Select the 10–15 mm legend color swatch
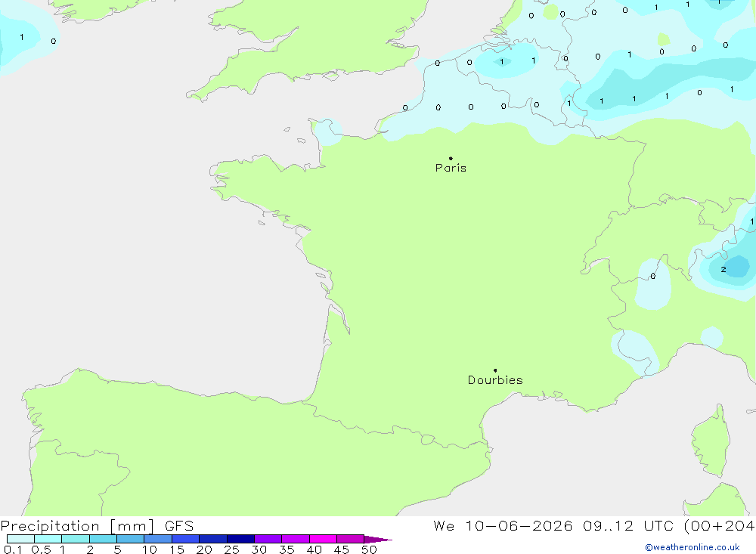 pos(158,539)
